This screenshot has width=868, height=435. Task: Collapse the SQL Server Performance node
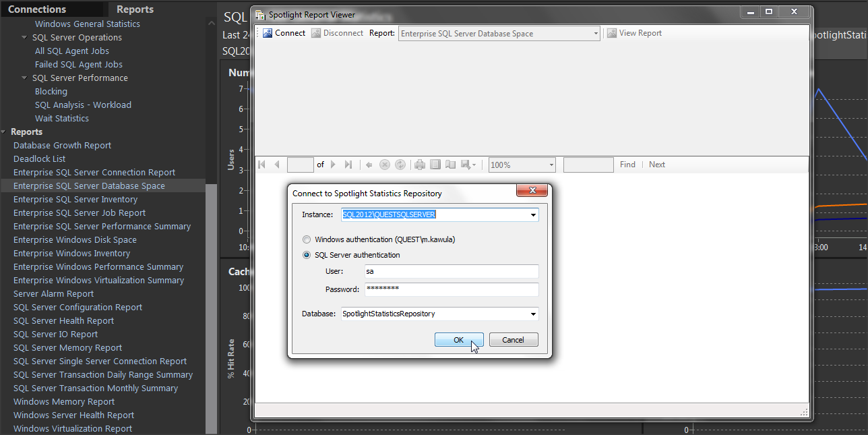(x=24, y=78)
